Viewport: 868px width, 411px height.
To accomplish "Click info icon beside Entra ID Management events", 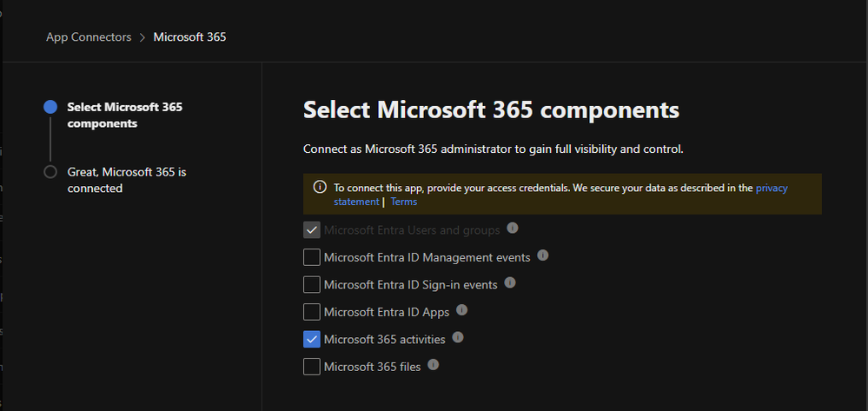I will point(543,255).
